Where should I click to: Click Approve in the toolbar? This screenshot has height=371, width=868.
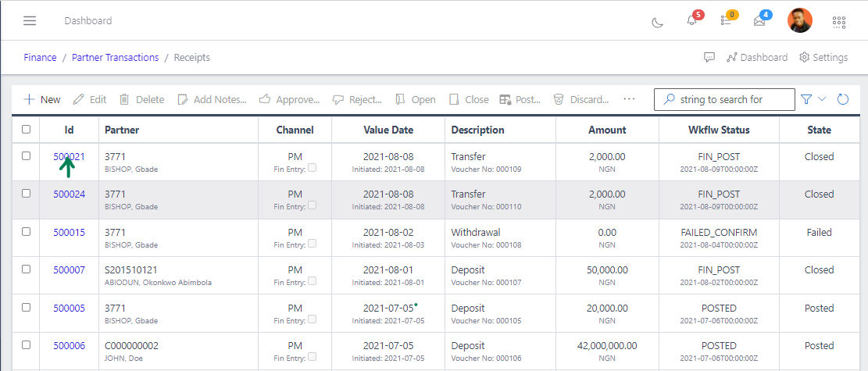coord(289,99)
